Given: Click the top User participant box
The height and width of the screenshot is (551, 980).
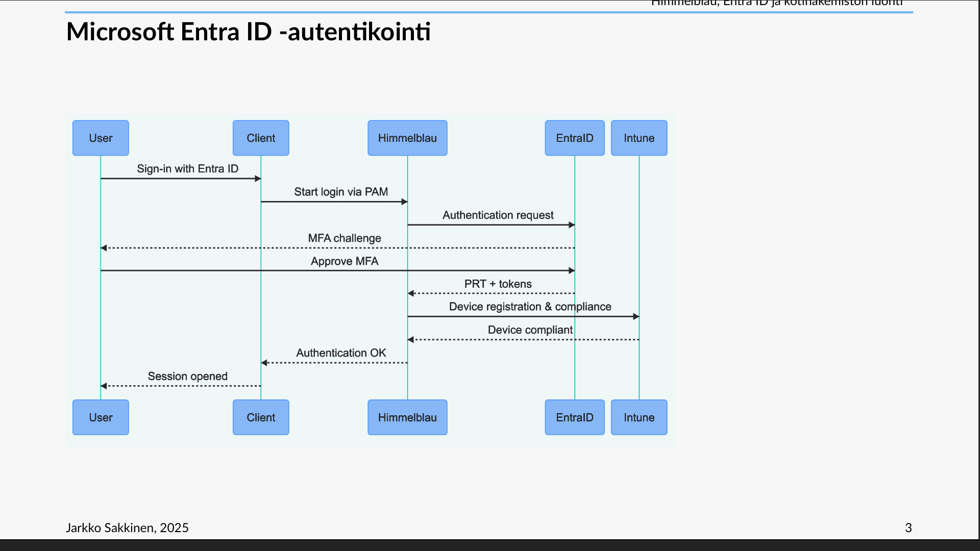Looking at the screenshot, I should point(101,138).
